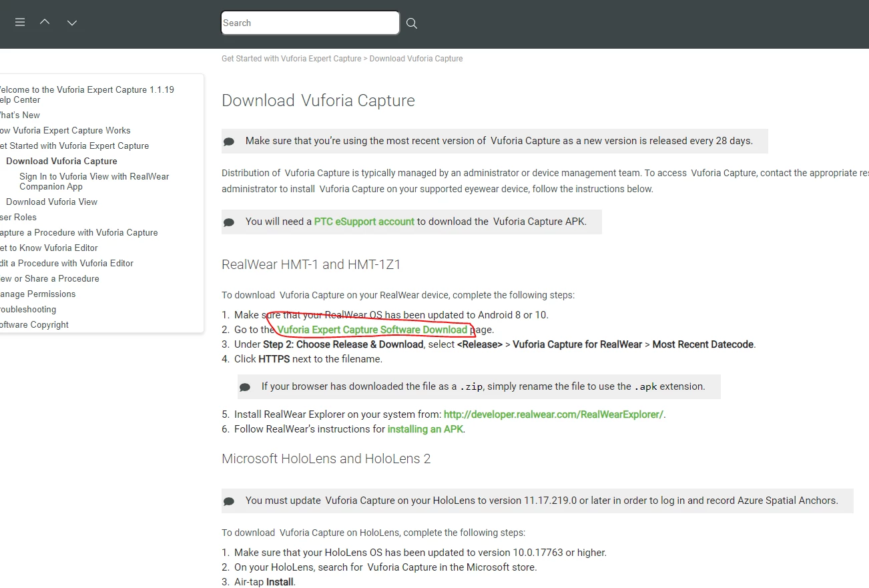
Task: Open the hamburger menu icon
Action: pos(20,23)
